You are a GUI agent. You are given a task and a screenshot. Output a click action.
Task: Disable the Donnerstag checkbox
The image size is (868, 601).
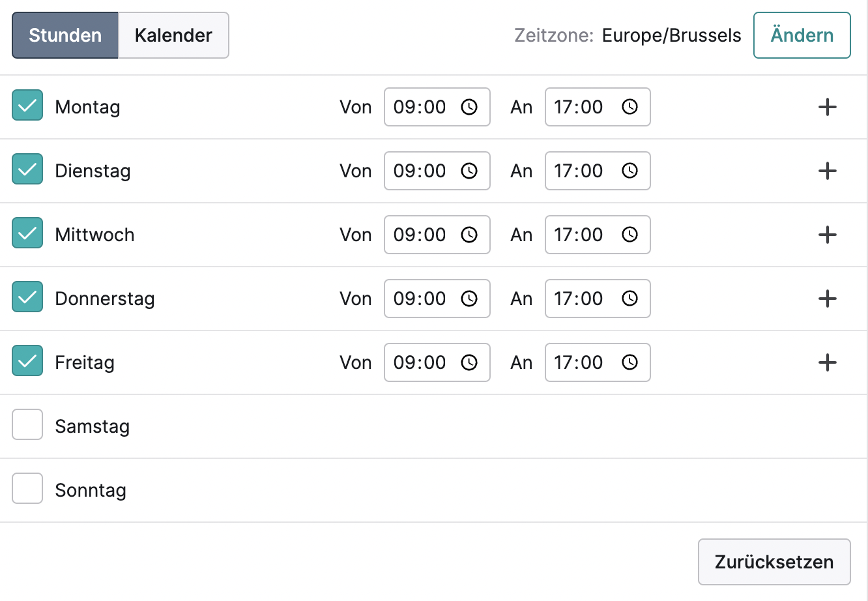click(x=27, y=297)
